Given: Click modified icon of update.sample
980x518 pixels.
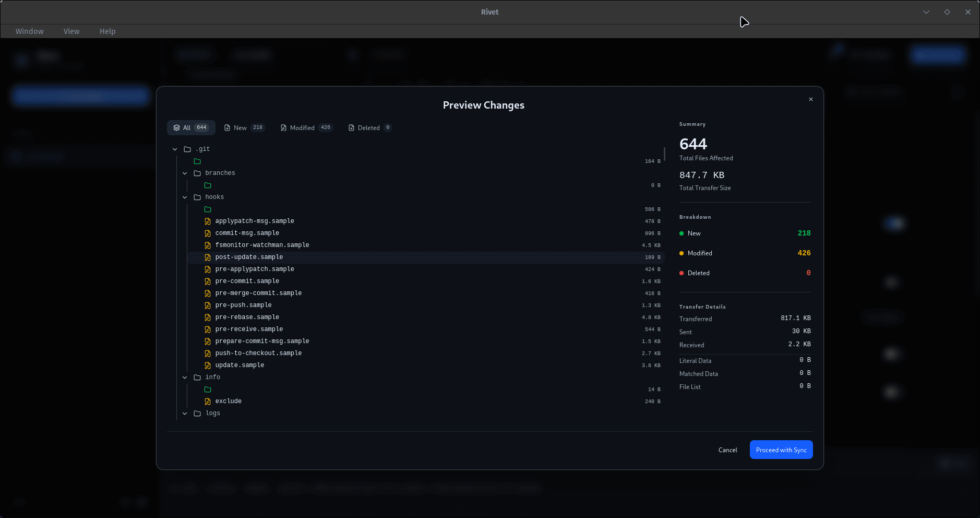Looking at the screenshot, I should pyautogui.click(x=208, y=366).
